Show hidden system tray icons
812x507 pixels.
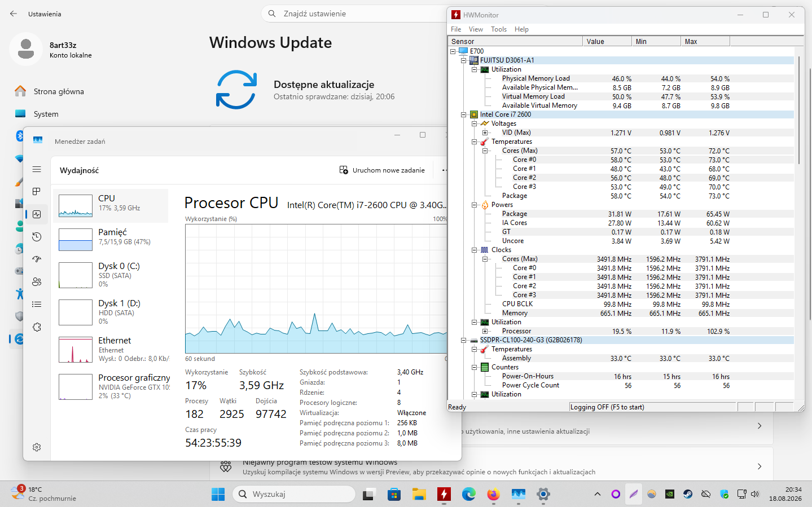pos(598,494)
